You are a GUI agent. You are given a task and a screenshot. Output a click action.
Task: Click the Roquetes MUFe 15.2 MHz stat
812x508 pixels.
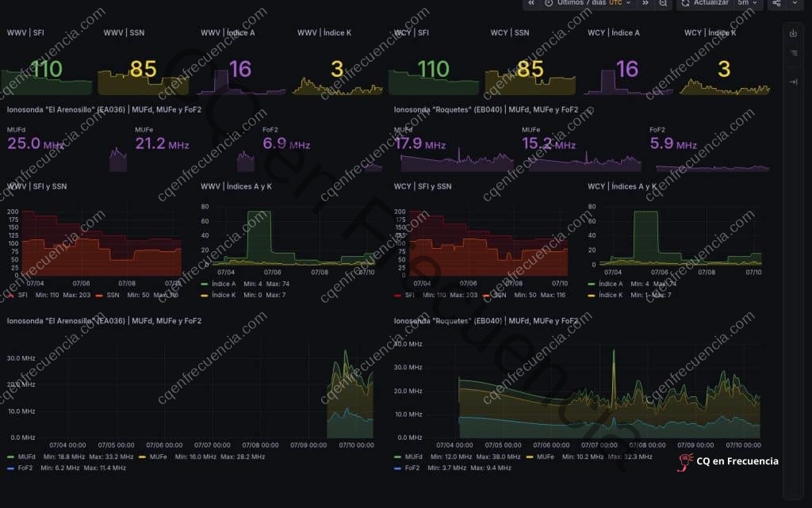(549, 143)
